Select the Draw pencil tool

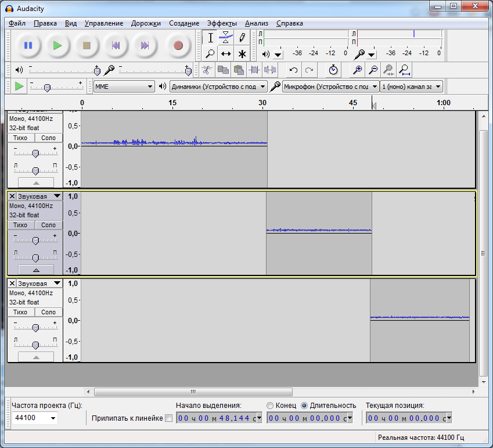(242, 38)
